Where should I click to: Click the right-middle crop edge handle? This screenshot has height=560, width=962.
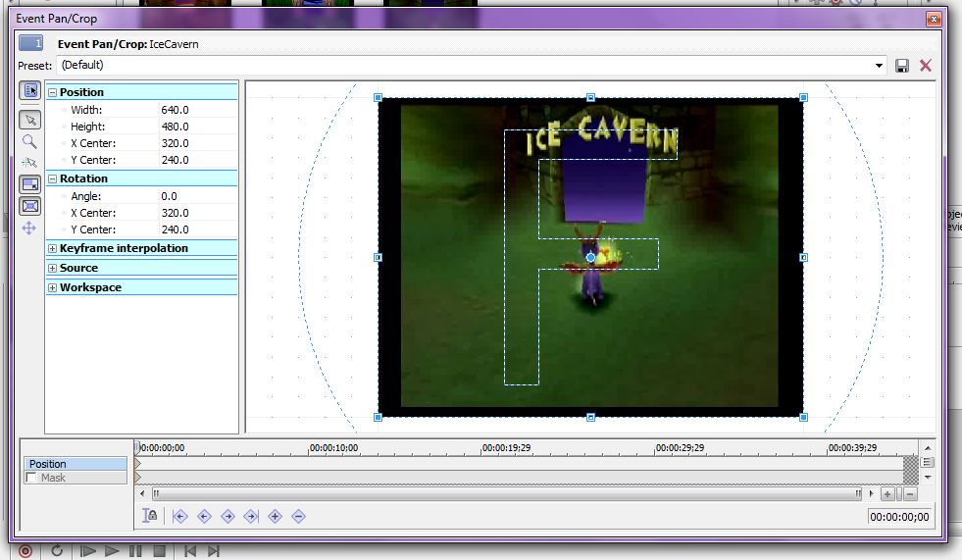(804, 258)
